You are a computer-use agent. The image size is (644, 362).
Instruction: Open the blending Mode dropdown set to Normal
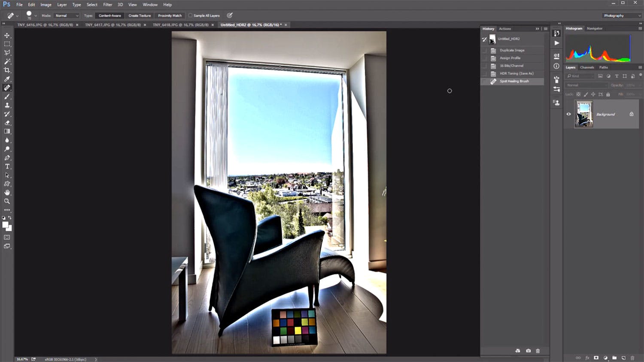tap(67, 15)
